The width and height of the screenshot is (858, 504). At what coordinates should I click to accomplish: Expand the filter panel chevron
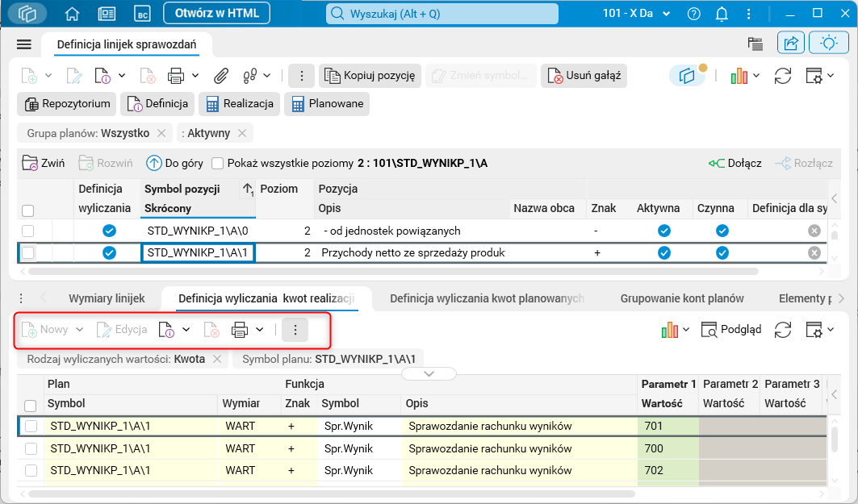click(429, 374)
